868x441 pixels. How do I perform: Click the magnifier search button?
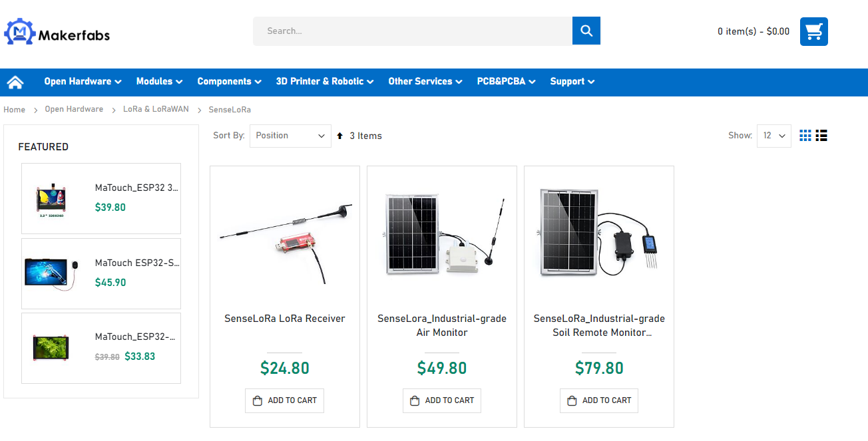click(x=586, y=31)
